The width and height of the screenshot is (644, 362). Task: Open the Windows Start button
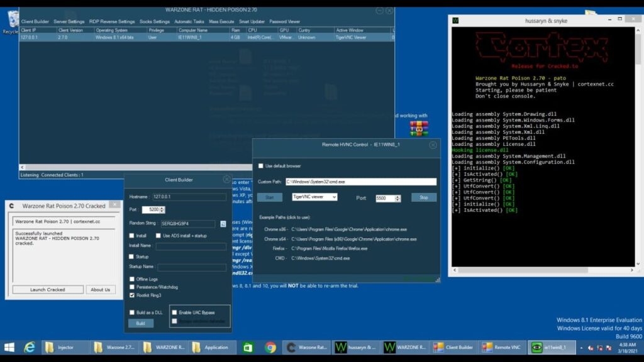(9, 347)
